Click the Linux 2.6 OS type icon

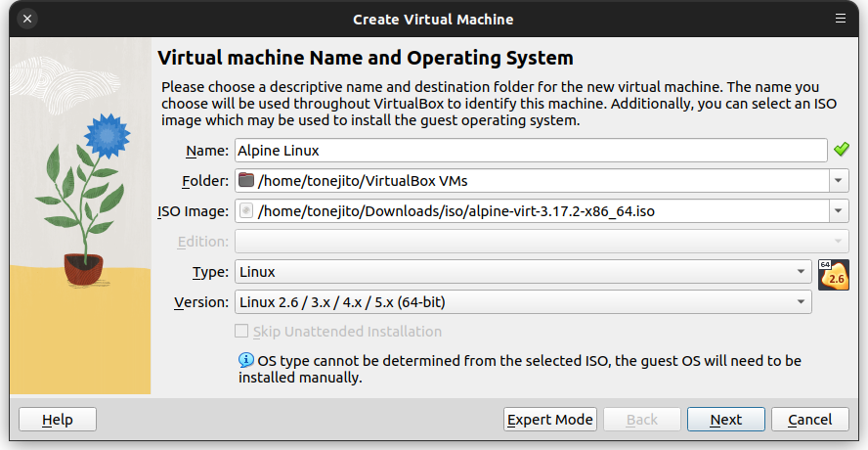834,275
